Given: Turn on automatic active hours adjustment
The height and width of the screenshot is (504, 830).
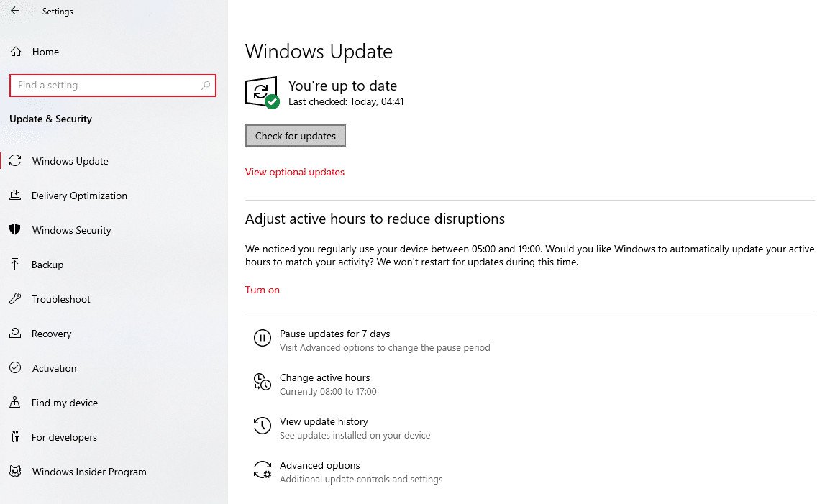Looking at the screenshot, I should coord(263,290).
